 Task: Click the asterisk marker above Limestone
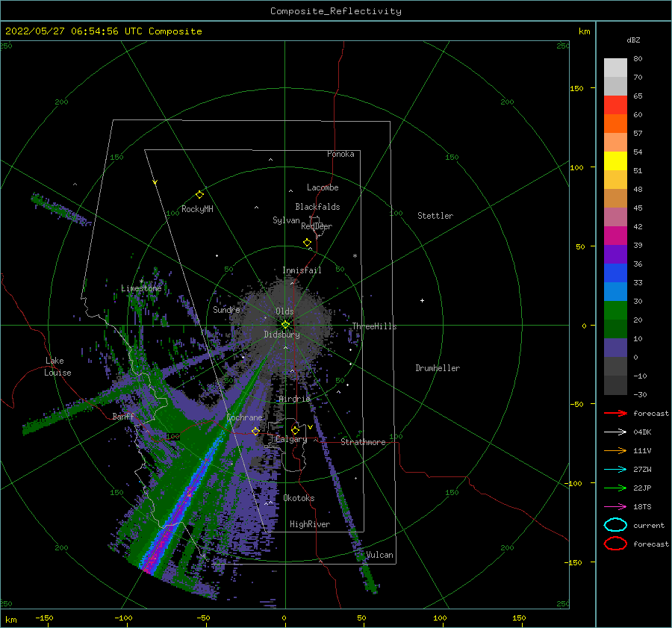click(142, 282)
